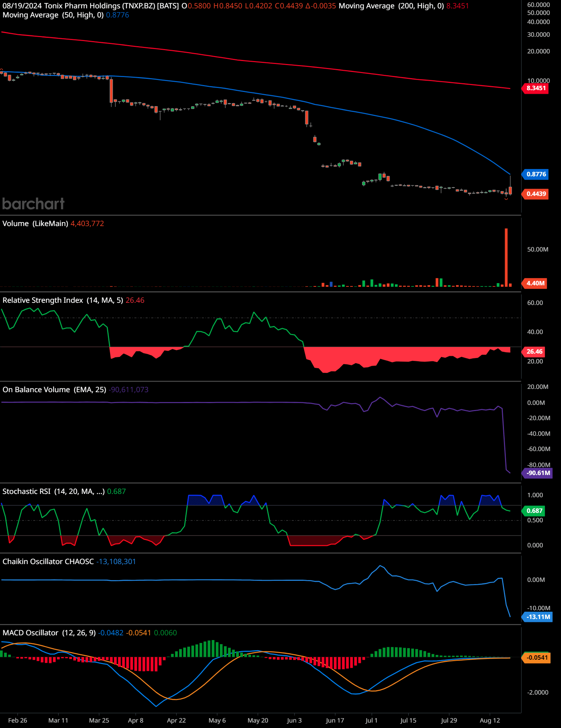
Task: Click the -20.00M On Balance Volume axis label
Action: (538, 418)
